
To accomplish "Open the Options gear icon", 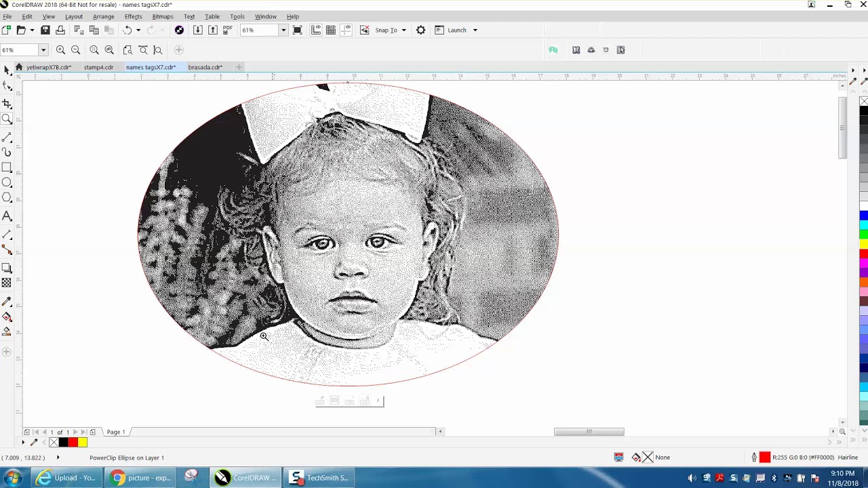I will coord(420,30).
